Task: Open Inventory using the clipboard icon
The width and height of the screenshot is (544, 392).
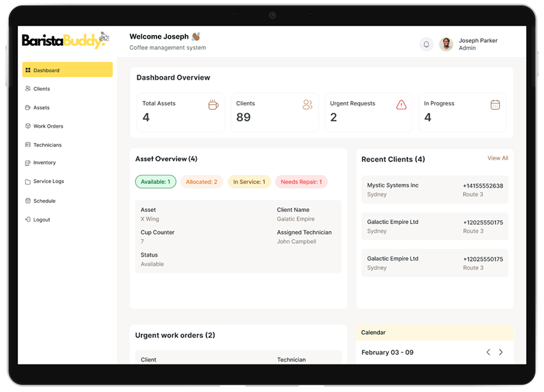Action: [x=27, y=163]
